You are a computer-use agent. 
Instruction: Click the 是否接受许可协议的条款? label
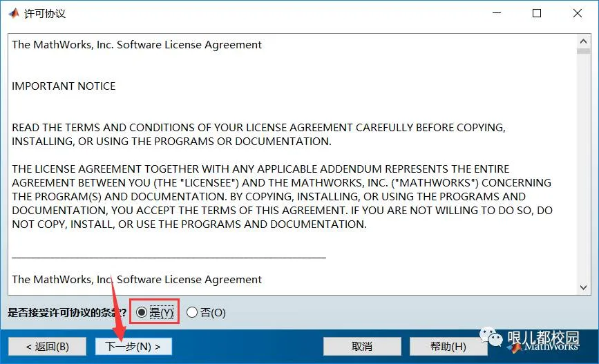(x=67, y=312)
